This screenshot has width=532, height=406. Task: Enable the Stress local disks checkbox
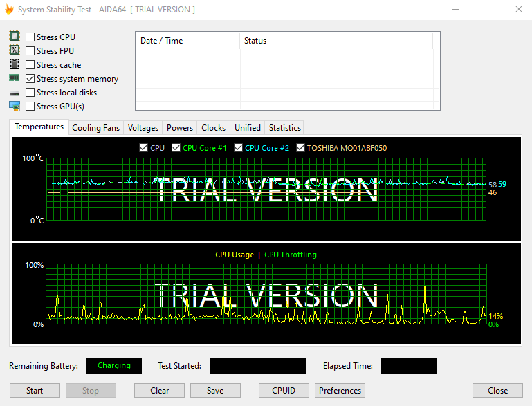[30, 93]
